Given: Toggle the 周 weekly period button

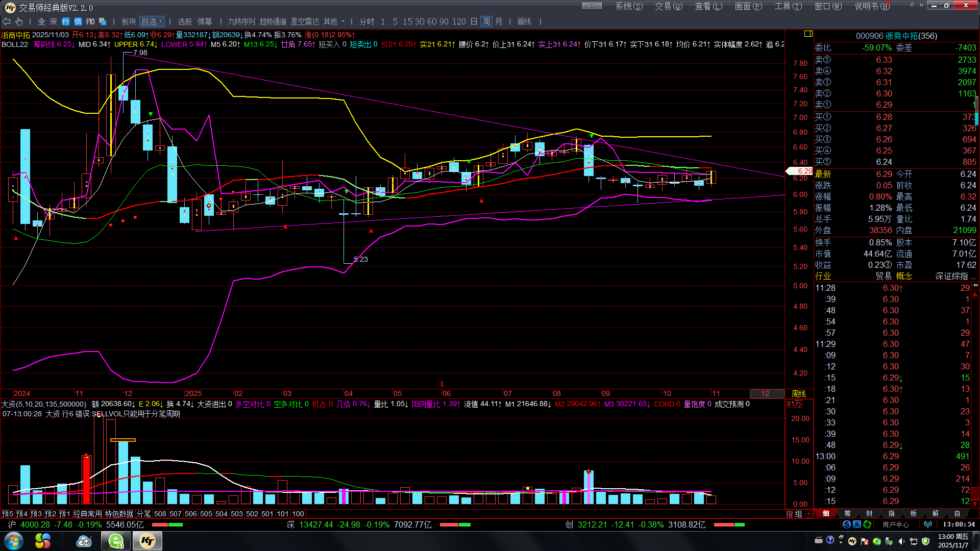Looking at the screenshot, I should point(486,21).
